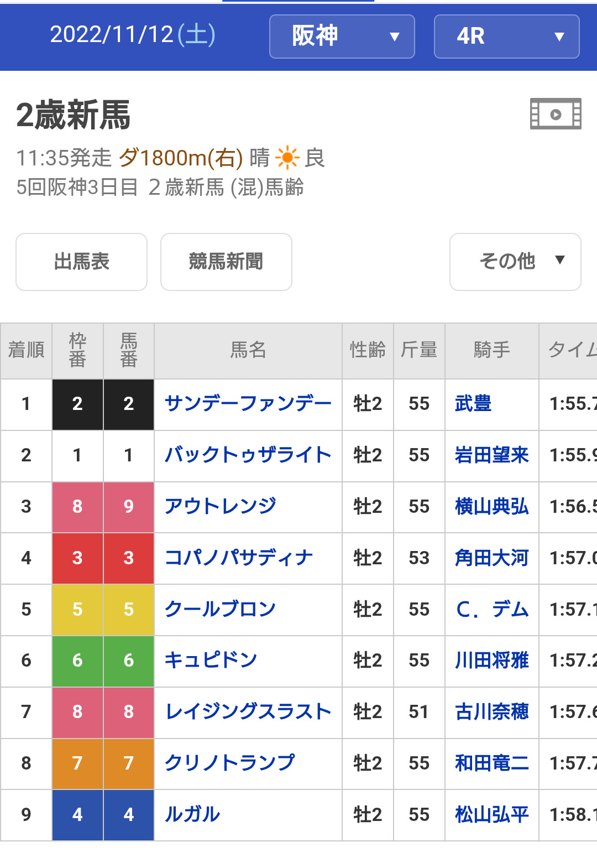The width and height of the screenshot is (597, 868).
Task: Play the race video via film icon
Action: tap(555, 114)
